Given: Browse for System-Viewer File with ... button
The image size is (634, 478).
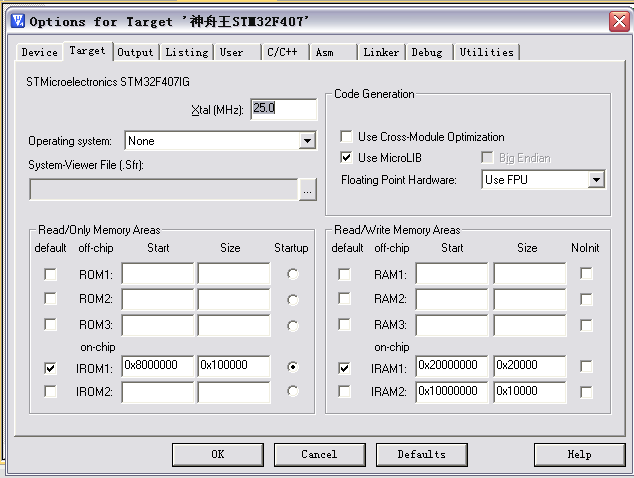Looking at the screenshot, I should pyautogui.click(x=307, y=190).
